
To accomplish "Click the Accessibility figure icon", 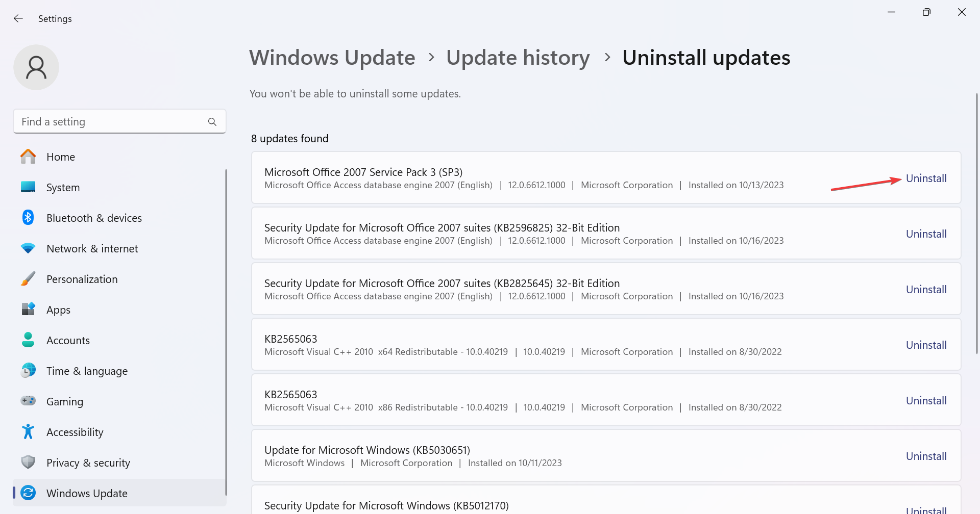I will (x=28, y=432).
